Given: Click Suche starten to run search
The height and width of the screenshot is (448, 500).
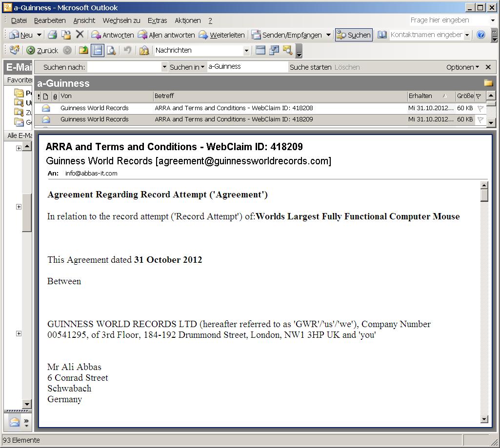Looking at the screenshot, I should click(x=310, y=67).
